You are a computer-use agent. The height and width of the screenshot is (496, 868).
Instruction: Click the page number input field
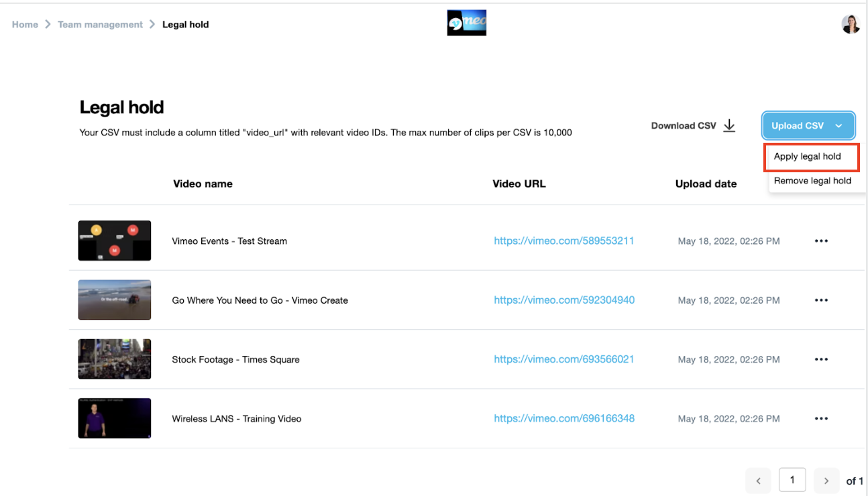(792, 480)
